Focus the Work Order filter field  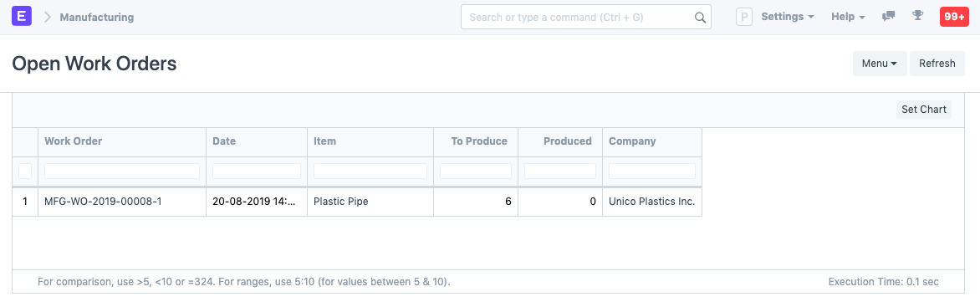(122, 171)
